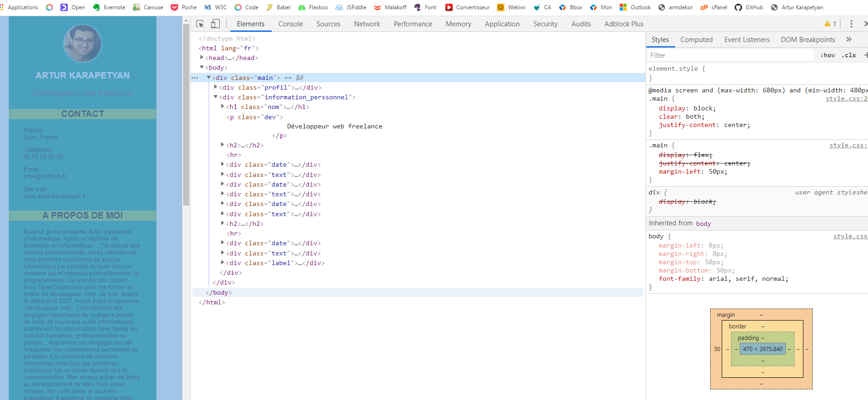Open the Code bookmark
The height and width of the screenshot is (400, 868).
click(246, 7)
